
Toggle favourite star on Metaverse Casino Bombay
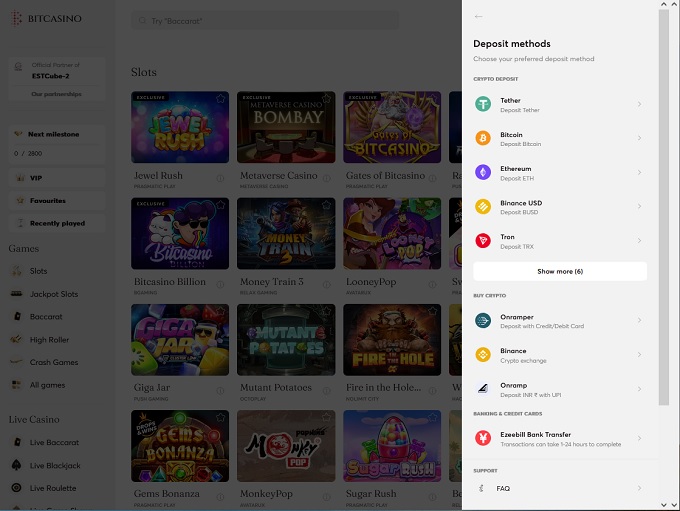[x=327, y=98]
